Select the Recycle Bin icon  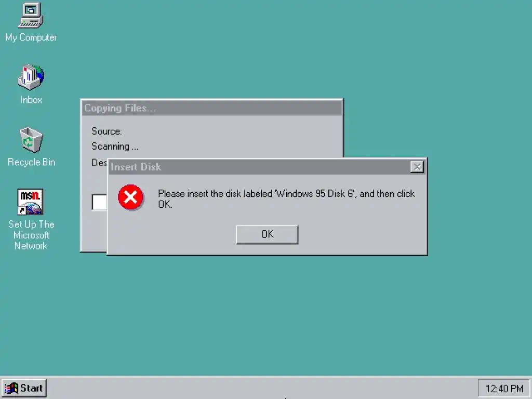coord(31,140)
